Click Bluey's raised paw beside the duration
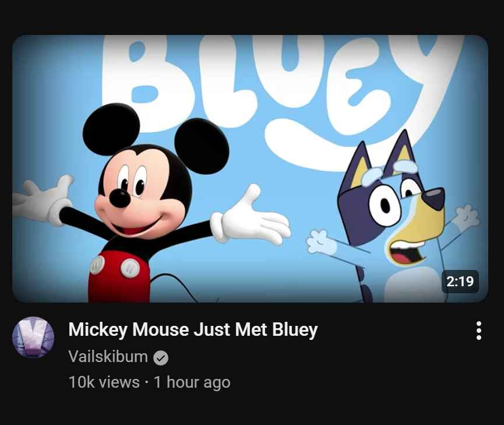Viewport: 504px width, 425px height. point(466,218)
